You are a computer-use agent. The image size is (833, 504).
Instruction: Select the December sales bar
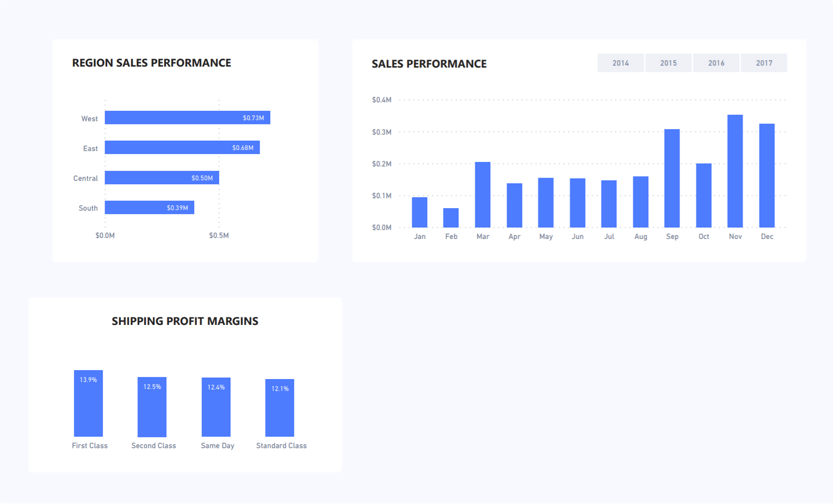tap(766, 174)
